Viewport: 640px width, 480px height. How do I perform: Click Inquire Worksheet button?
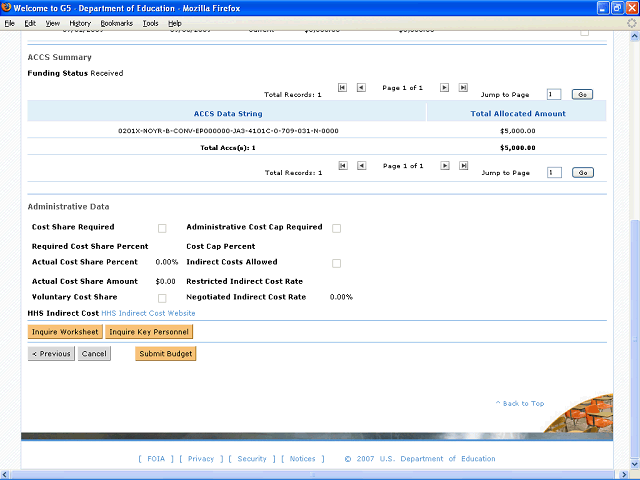point(65,332)
